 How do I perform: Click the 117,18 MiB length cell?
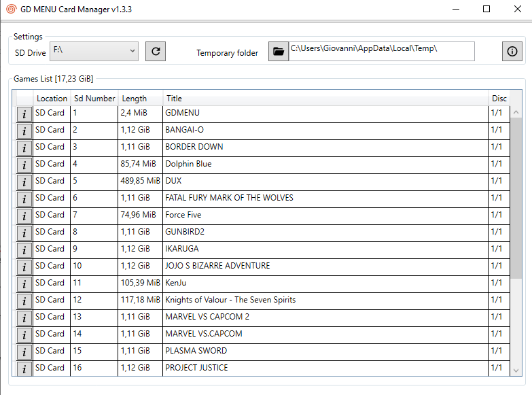point(140,301)
